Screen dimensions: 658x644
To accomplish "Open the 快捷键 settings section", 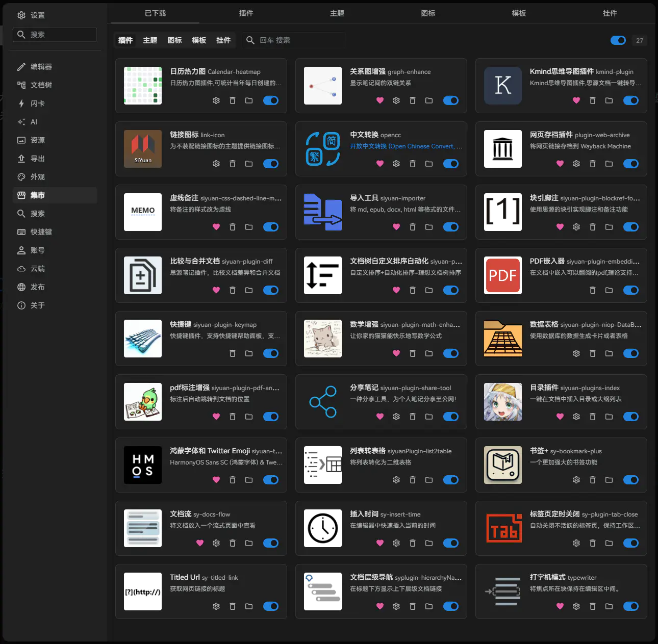I will [55, 232].
